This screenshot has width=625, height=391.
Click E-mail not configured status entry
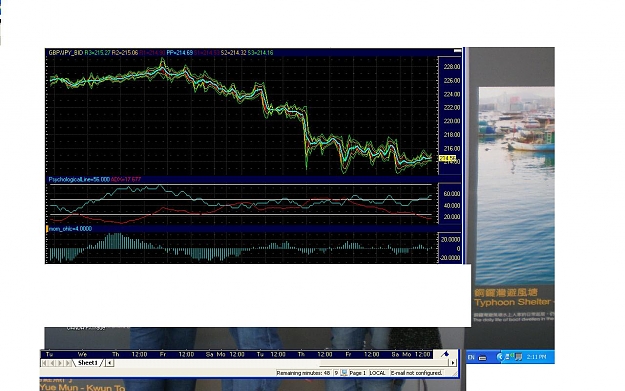pyautogui.click(x=417, y=373)
